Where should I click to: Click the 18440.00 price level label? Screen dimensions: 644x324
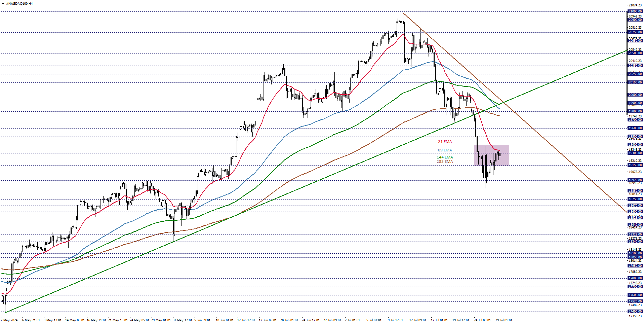pos(635,225)
